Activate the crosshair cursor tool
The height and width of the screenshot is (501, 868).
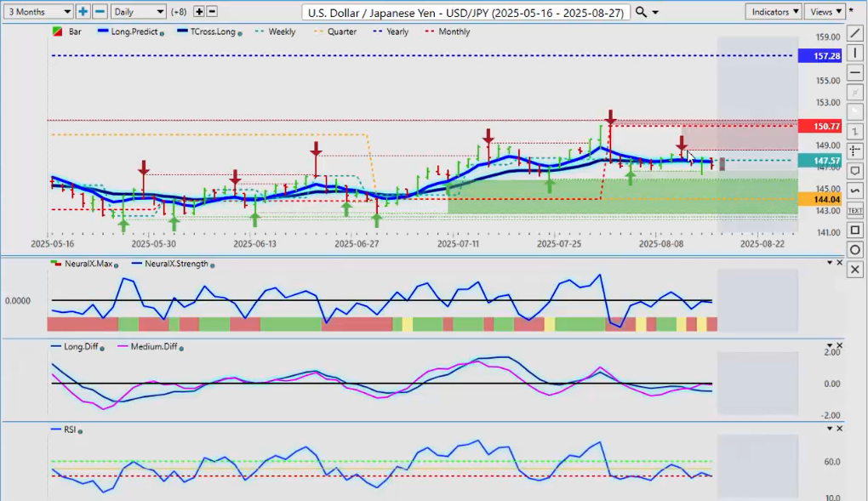pyautogui.click(x=855, y=151)
